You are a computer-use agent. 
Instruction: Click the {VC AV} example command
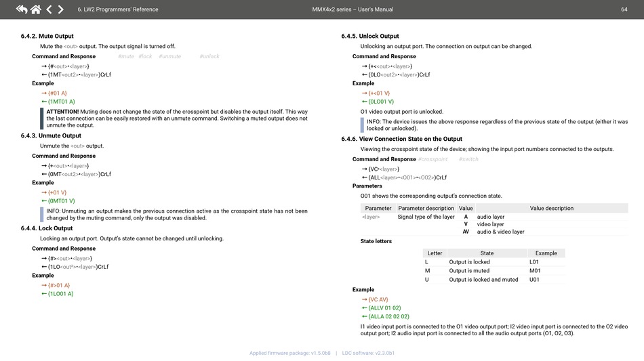coord(378,299)
